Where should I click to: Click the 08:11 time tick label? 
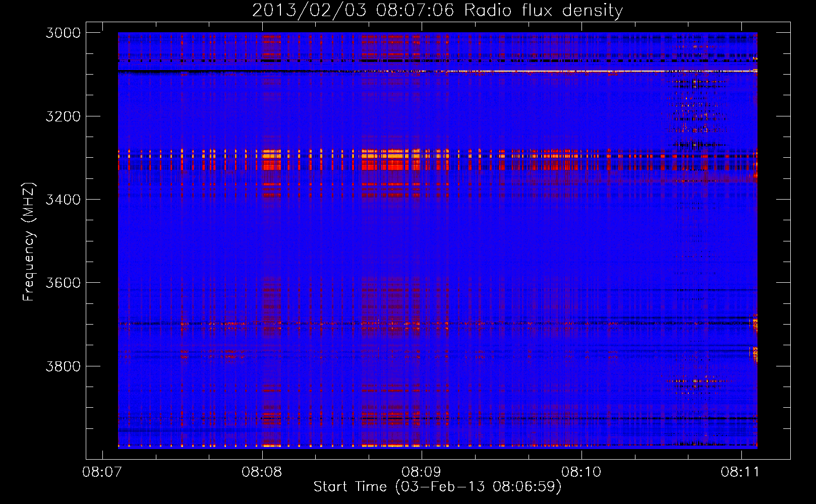(740, 472)
